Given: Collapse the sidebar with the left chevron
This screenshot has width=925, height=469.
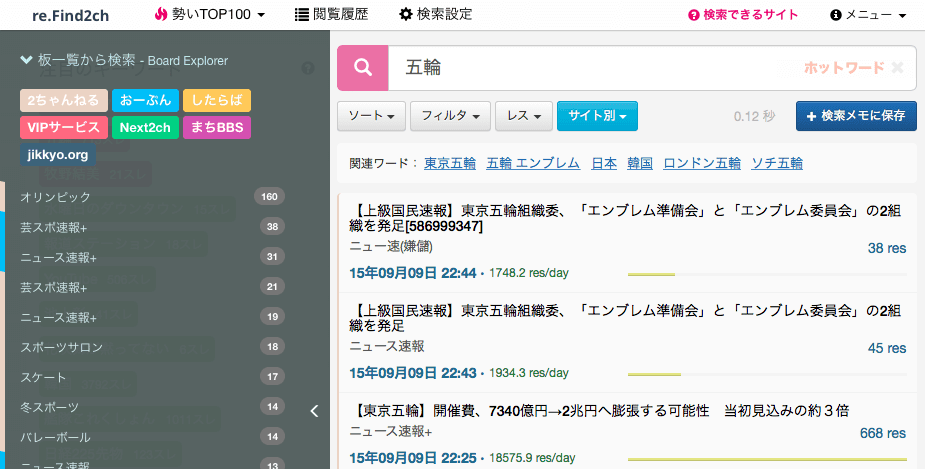Looking at the screenshot, I should pos(314,411).
